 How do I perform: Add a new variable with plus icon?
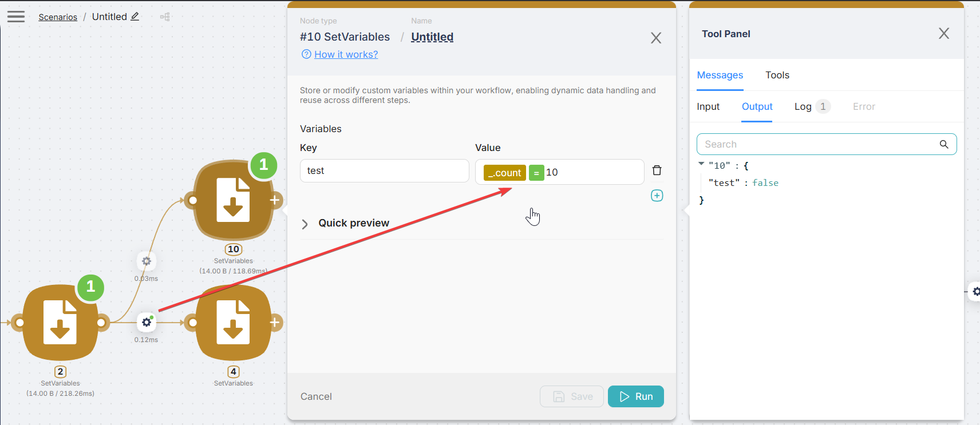click(657, 196)
